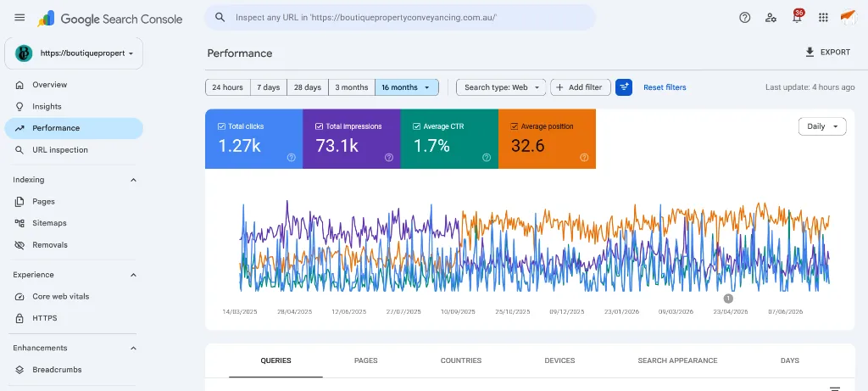Open HTTPS report in the sidebar

pos(74,318)
